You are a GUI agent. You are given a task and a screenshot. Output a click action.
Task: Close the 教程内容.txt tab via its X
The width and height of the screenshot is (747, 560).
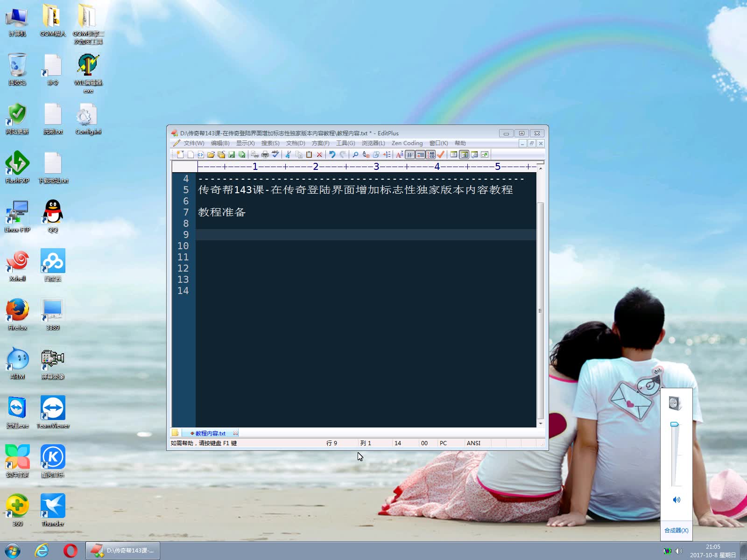235,434
